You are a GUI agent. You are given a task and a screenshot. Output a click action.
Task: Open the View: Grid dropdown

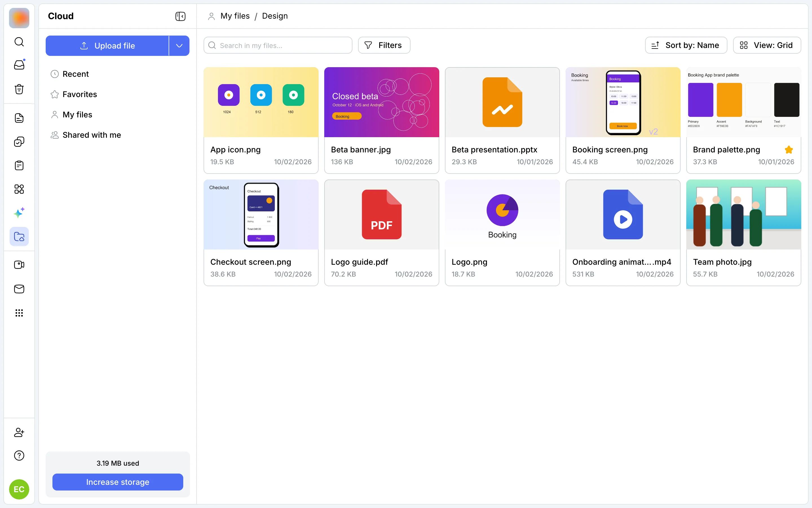[767, 45]
